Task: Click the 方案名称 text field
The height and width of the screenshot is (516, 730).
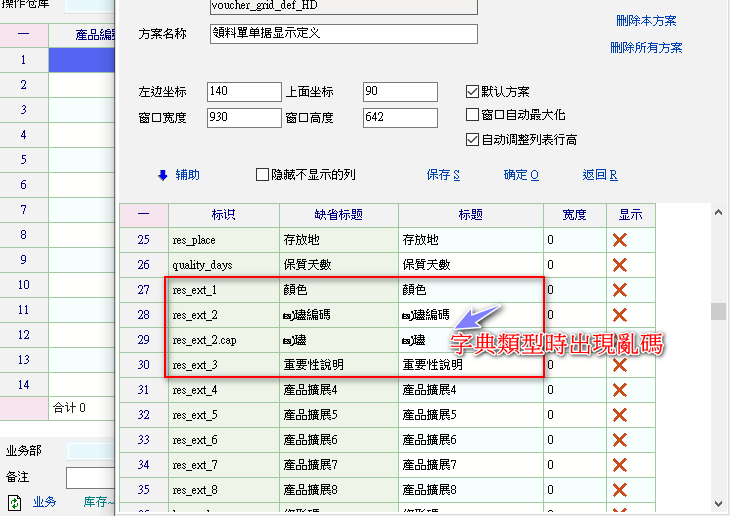Action: 343,34
